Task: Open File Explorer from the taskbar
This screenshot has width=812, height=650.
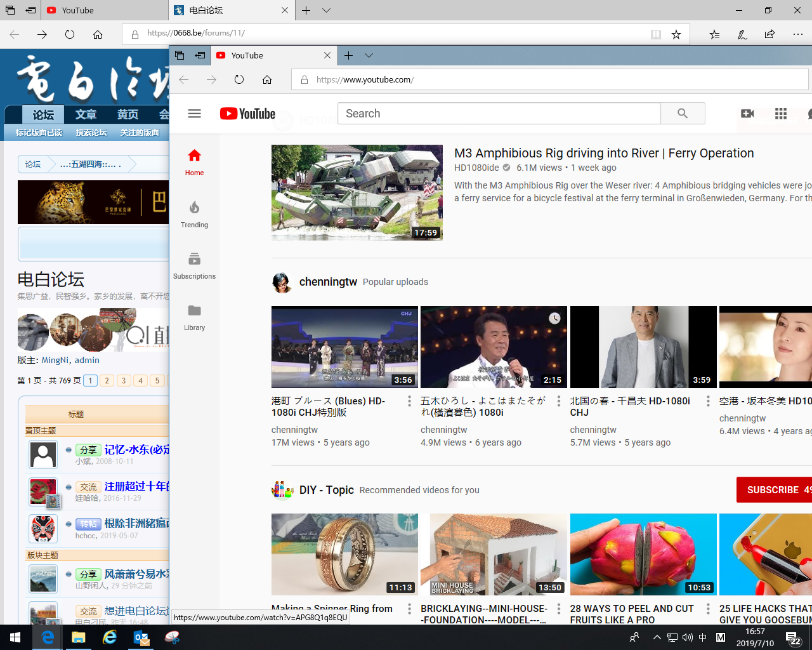Action: pos(79,637)
